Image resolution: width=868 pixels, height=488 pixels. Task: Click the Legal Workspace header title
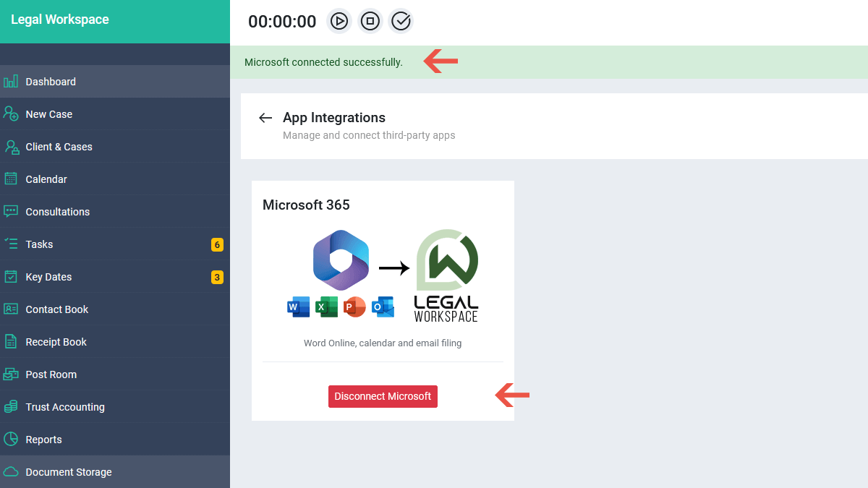pos(60,20)
